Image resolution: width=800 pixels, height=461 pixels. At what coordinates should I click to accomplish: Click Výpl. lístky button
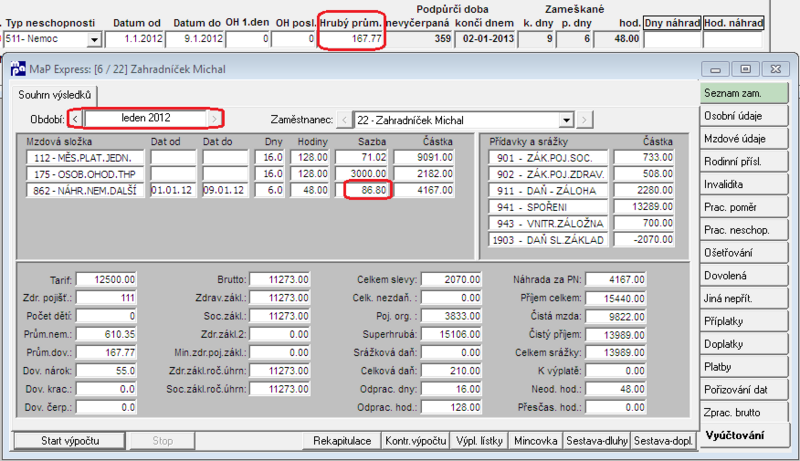pos(480,441)
